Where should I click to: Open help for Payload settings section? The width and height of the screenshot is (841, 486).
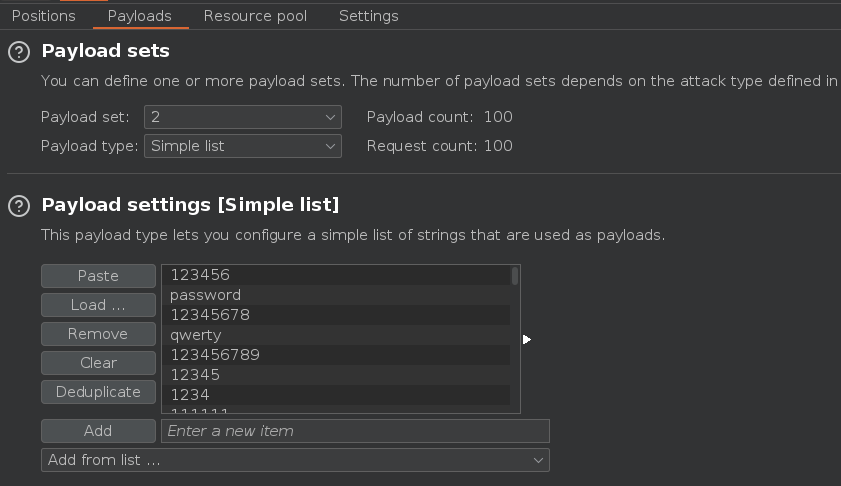click(18, 206)
